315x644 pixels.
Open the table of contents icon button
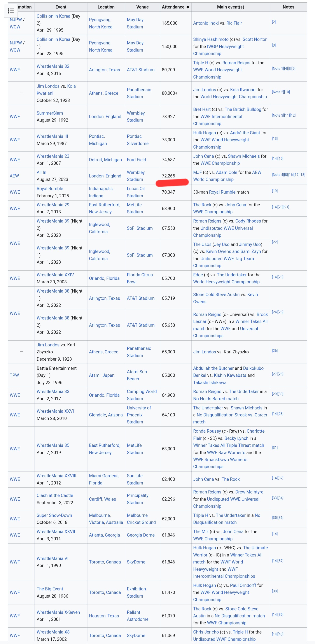11,11
